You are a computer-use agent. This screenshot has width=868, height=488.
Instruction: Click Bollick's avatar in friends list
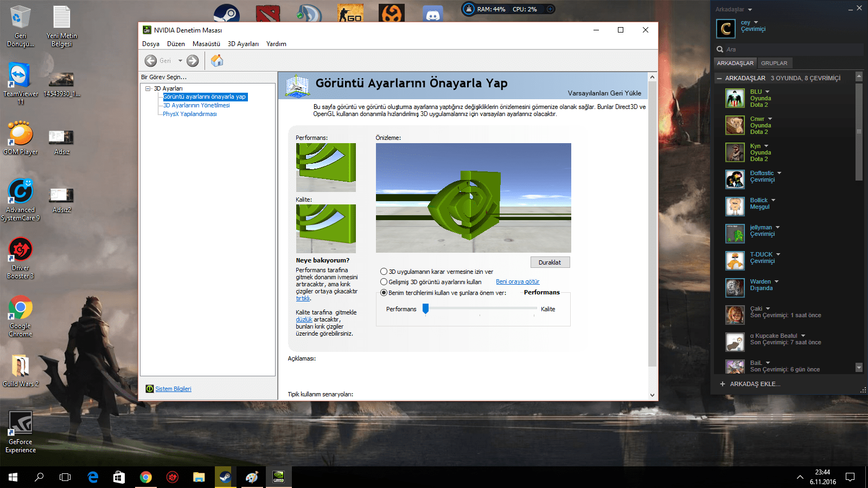735,207
